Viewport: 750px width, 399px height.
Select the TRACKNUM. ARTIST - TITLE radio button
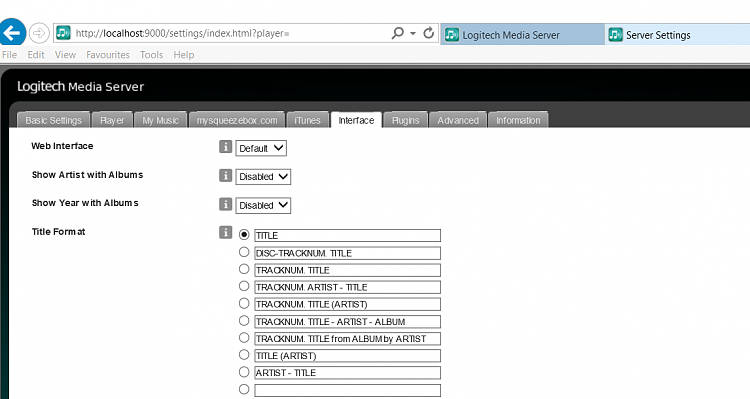244,286
